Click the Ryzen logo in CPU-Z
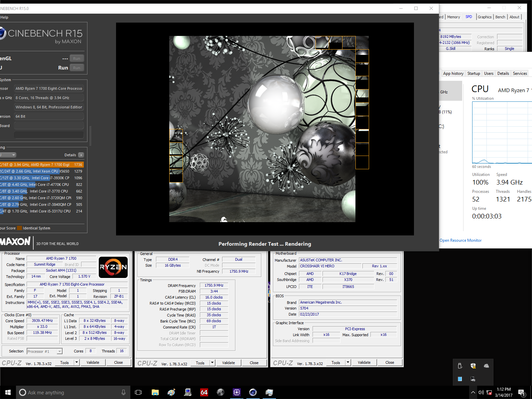 coord(113,267)
